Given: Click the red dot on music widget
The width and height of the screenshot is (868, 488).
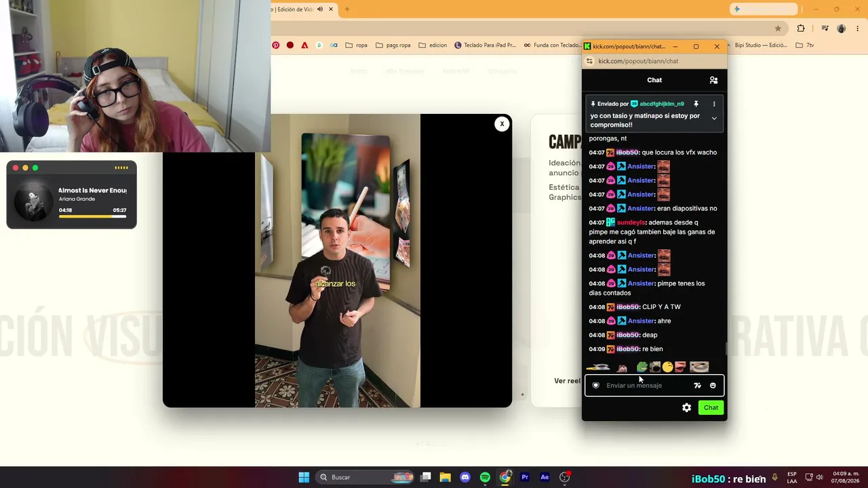Looking at the screenshot, I should [16, 168].
